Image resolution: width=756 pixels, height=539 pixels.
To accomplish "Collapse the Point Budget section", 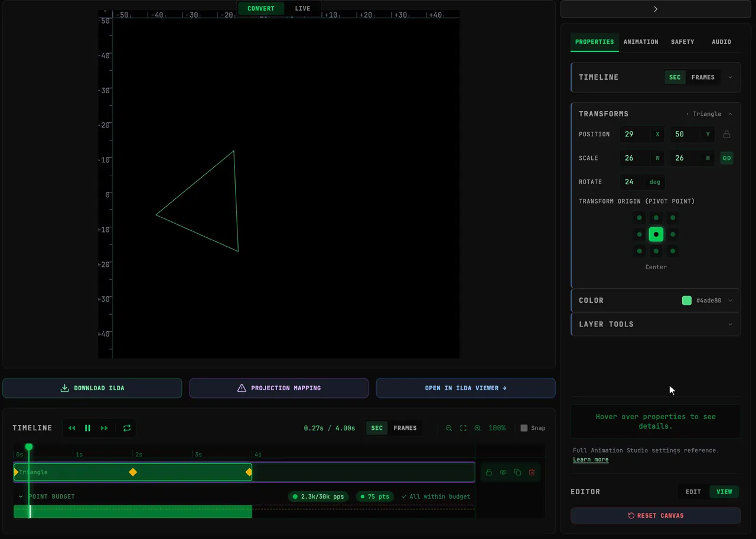I will (x=21, y=496).
